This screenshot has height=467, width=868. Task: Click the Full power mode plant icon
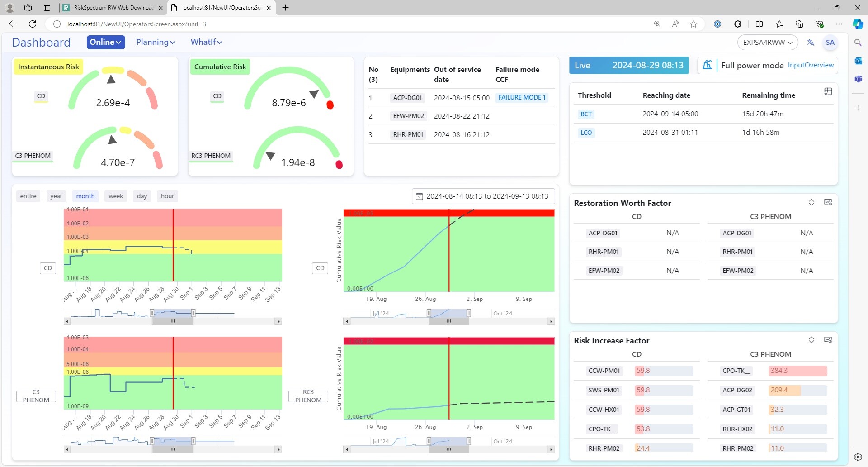[708, 65]
